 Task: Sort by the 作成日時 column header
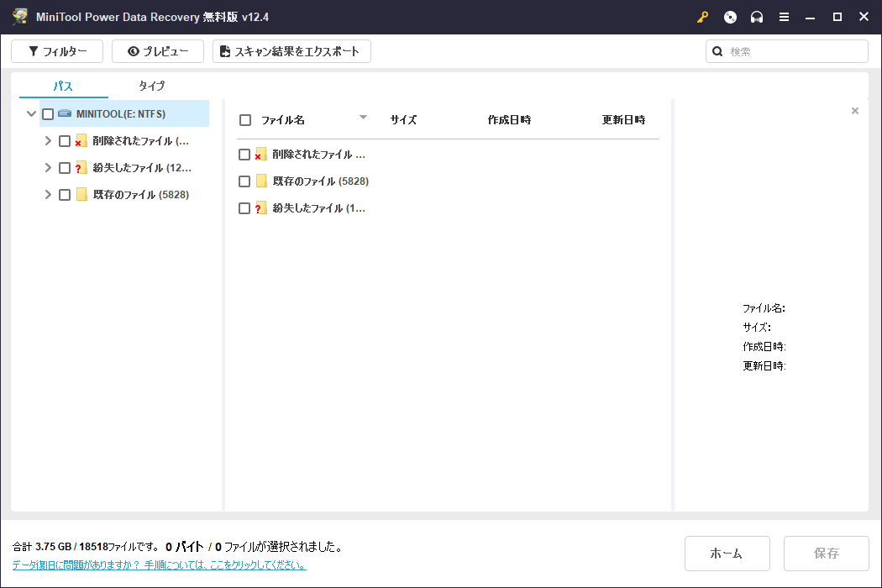(509, 120)
